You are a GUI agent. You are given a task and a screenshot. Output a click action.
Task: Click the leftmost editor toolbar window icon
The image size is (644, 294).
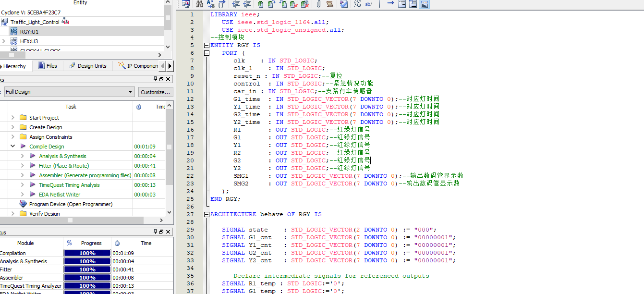pyautogui.click(x=186, y=4)
